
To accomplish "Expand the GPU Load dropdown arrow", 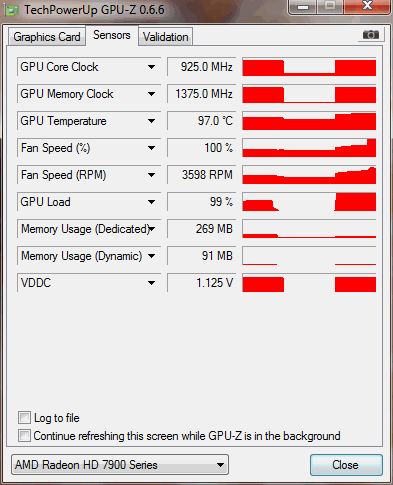I will pyautogui.click(x=151, y=202).
